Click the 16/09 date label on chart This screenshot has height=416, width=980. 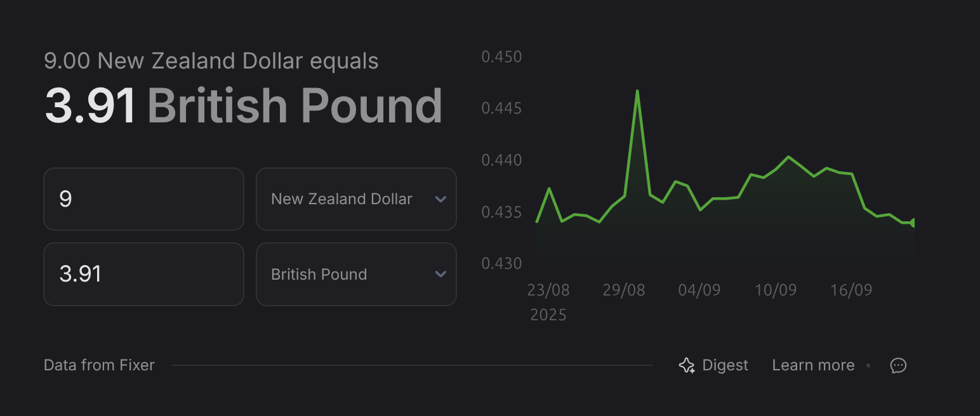[851, 290]
